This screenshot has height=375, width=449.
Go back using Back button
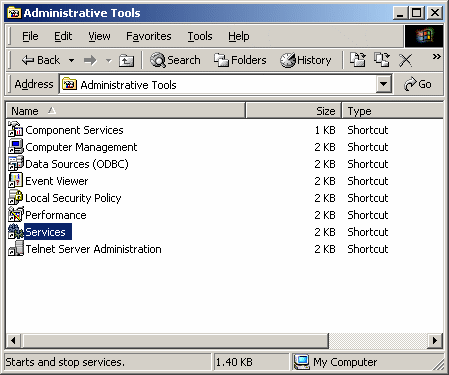[41, 60]
